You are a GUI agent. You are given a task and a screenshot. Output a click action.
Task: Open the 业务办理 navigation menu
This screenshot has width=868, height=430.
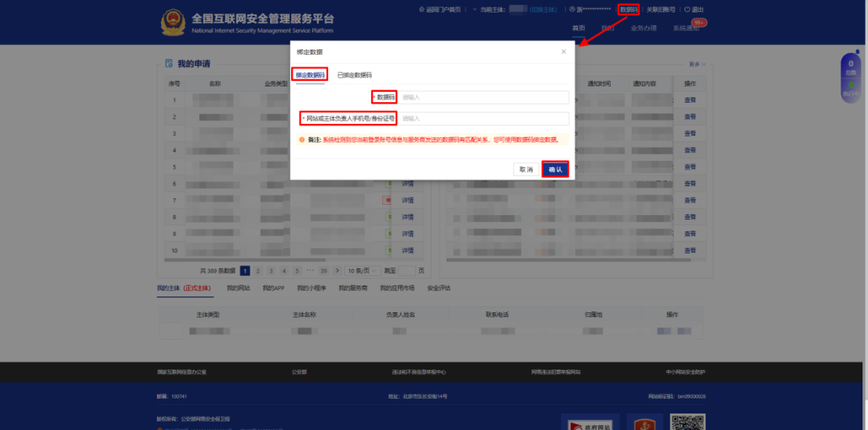(x=644, y=27)
